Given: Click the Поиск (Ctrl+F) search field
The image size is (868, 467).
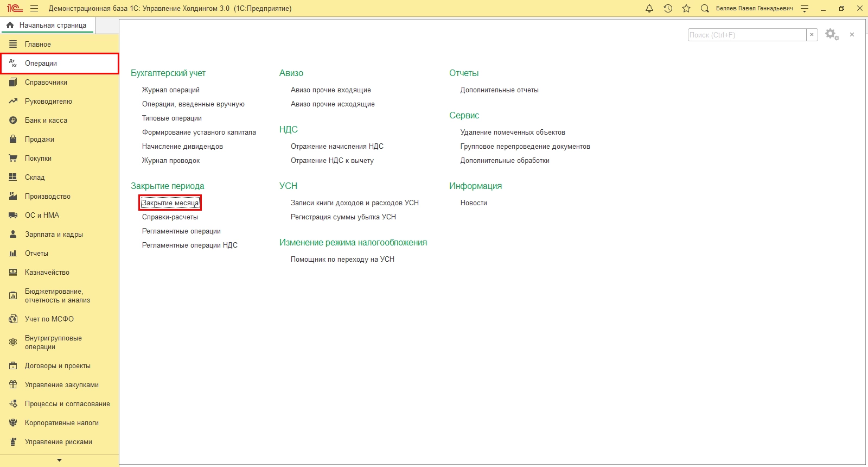Looking at the screenshot, I should [747, 35].
